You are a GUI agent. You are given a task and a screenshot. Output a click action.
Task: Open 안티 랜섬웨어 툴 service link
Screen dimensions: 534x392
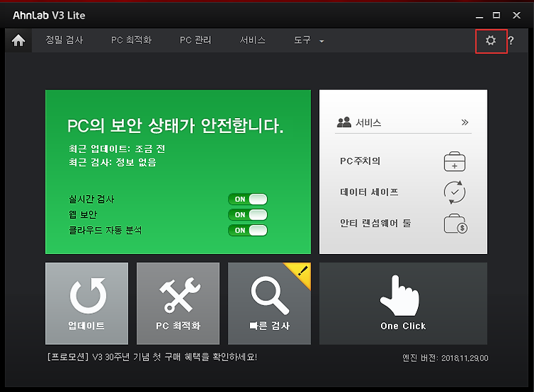click(x=376, y=223)
